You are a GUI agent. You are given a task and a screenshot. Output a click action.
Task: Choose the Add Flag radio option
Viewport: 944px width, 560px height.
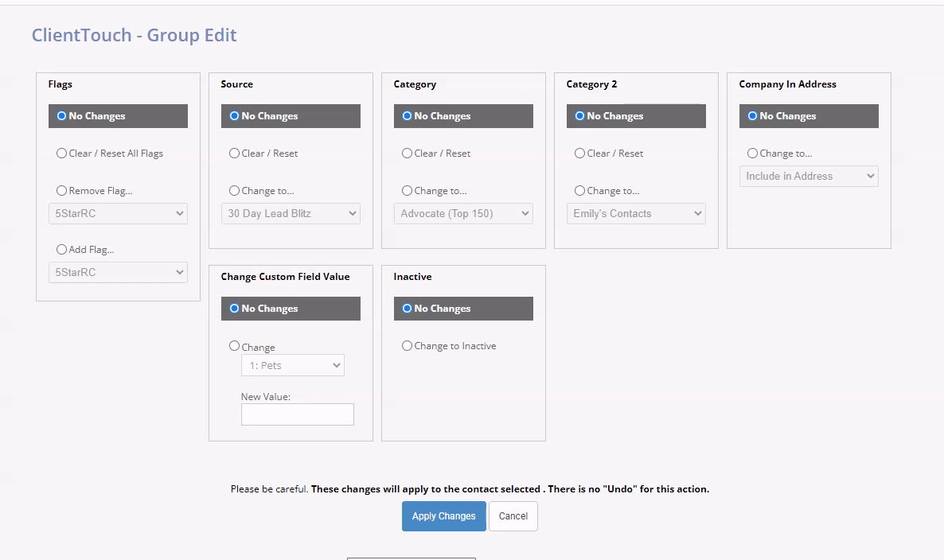[61, 250]
